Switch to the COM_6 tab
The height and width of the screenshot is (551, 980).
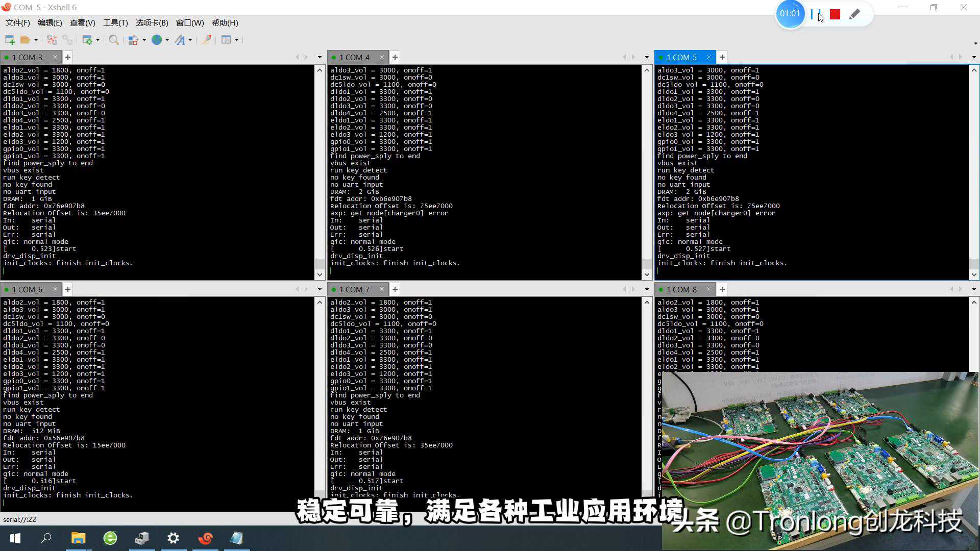pyautogui.click(x=28, y=289)
